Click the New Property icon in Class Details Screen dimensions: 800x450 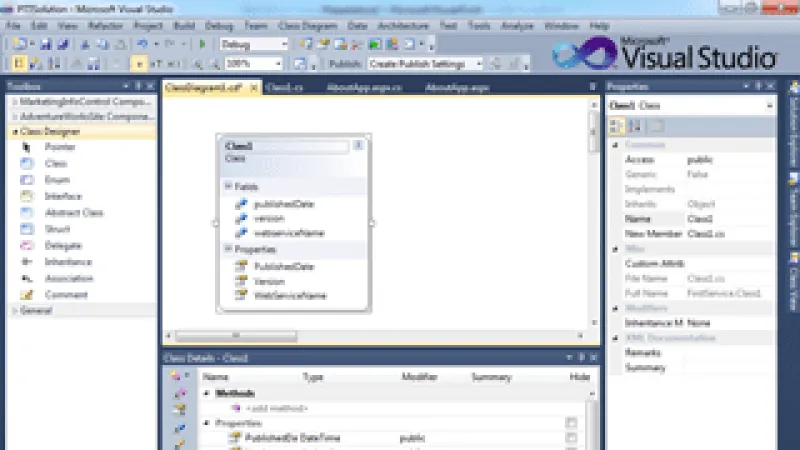click(x=180, y=410)
